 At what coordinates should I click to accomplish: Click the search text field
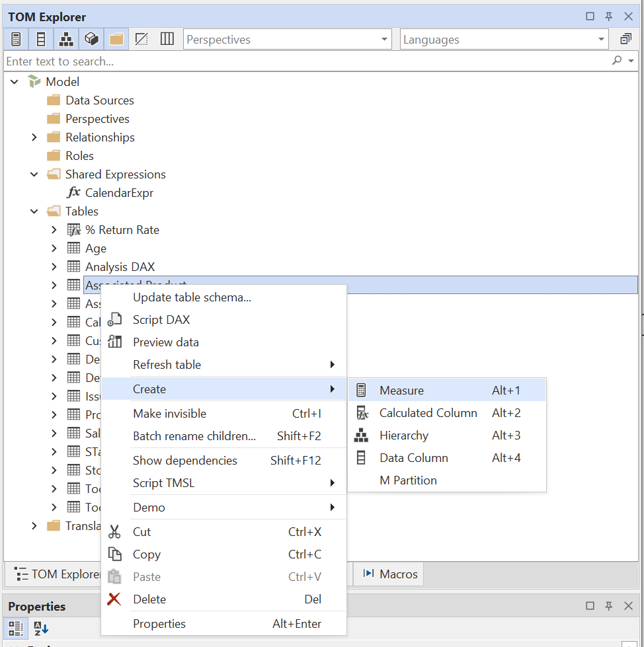click(304, 61)
